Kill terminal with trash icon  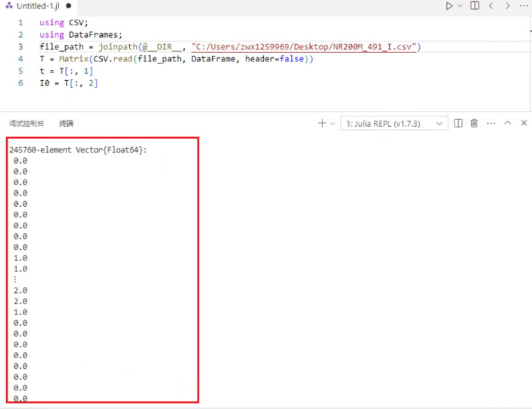[474, 123]
